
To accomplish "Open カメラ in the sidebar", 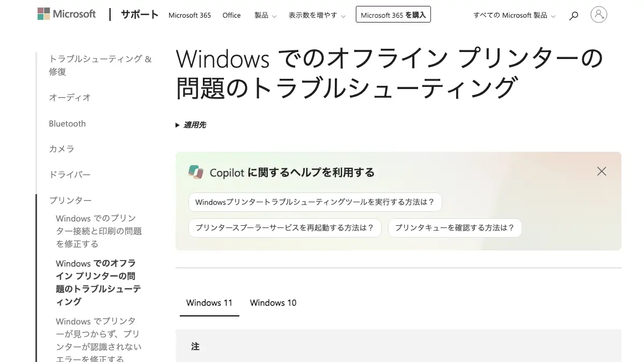I will click(62, 149).
